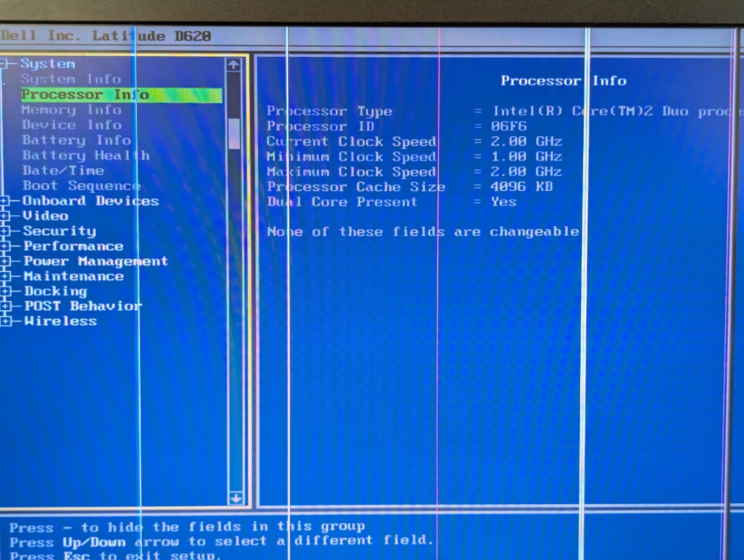Click the Dual Core Present label

click(x=342, y=202)
